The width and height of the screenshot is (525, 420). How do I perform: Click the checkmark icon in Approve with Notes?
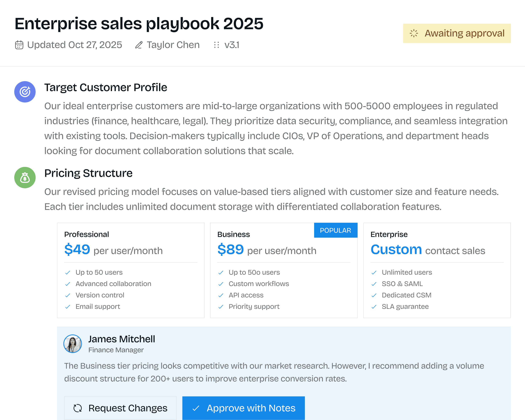(196, 408)
